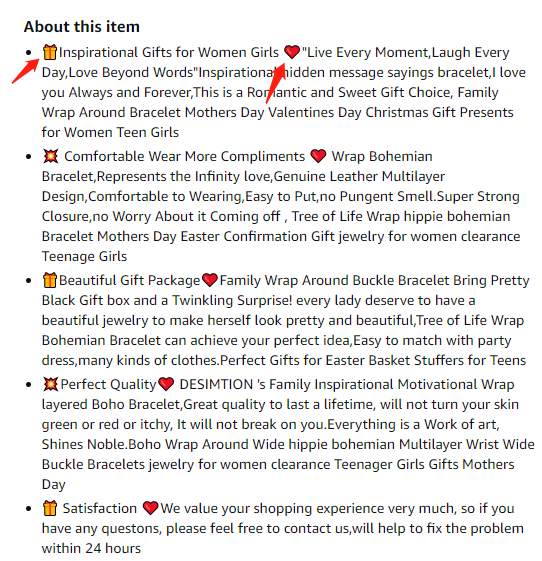The width and height of the screenshot is (542, 561).
Task: Click the gift emoji before Inspirational Gifts
Action: [49, 52]
